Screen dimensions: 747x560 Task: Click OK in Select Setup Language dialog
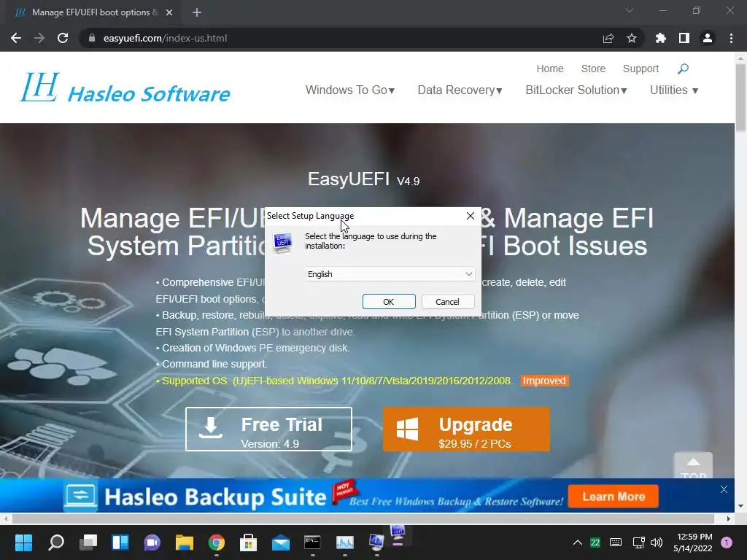(x=389, y=301)
